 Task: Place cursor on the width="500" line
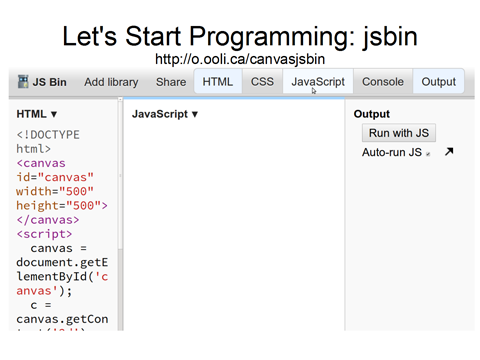click(55, 191)
